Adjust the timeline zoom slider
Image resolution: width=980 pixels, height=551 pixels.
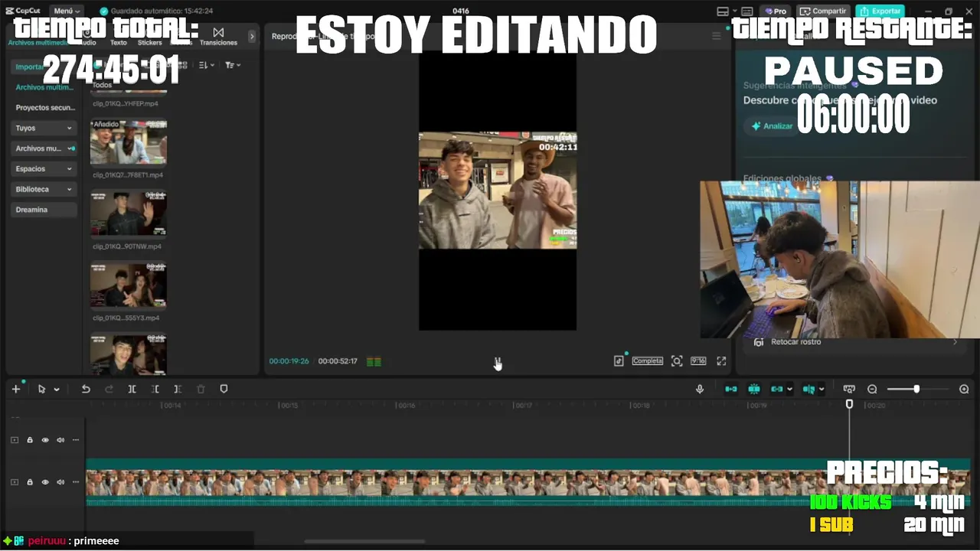coord(916,389)
